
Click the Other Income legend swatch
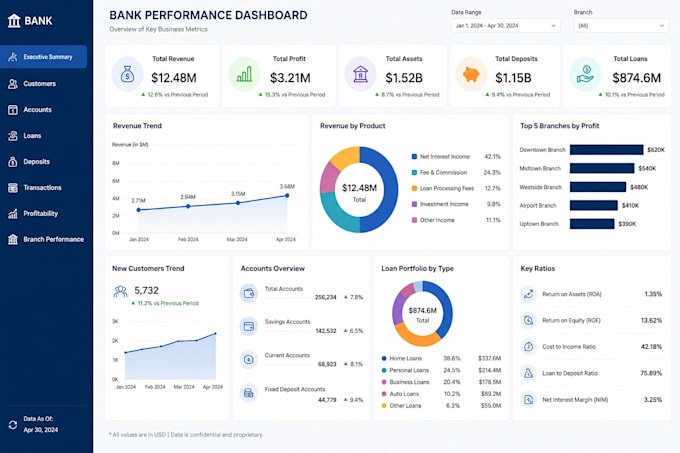[x=414, y=220]
